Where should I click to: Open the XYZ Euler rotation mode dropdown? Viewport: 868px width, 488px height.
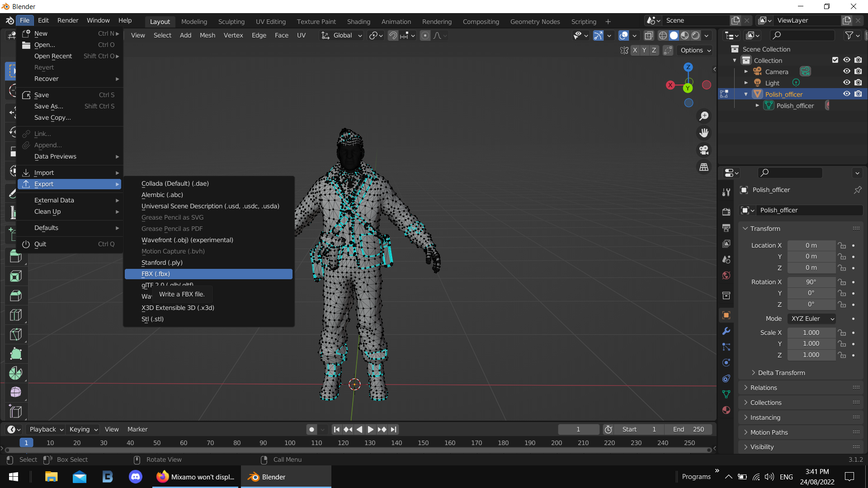click(811, 319)
